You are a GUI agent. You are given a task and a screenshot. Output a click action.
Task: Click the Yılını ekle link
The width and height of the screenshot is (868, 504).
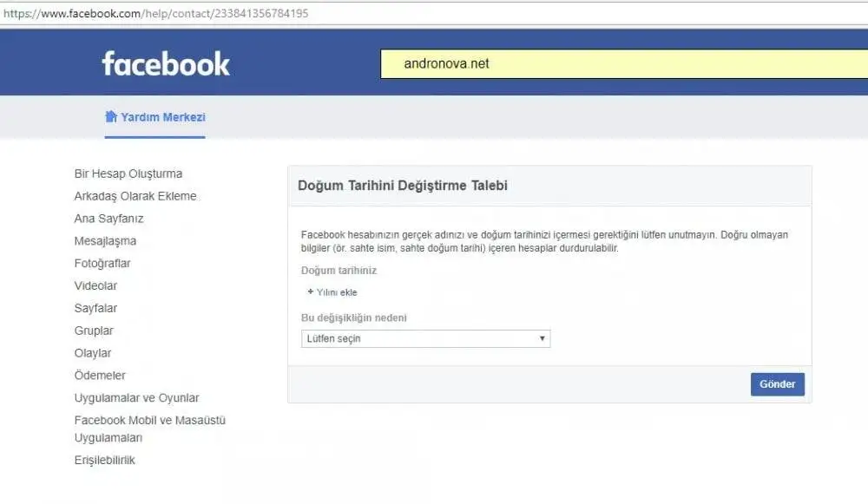coord(337,292)
